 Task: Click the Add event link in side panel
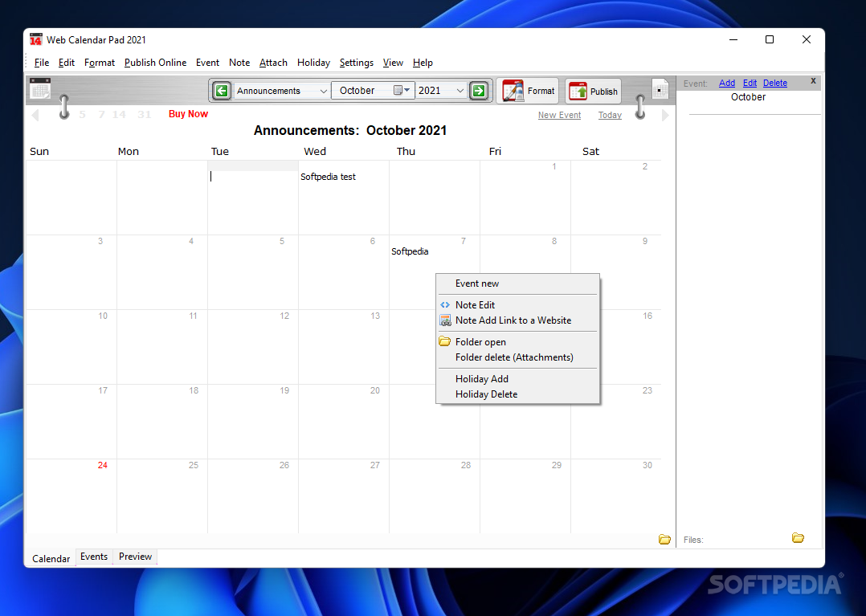(727, 83)
